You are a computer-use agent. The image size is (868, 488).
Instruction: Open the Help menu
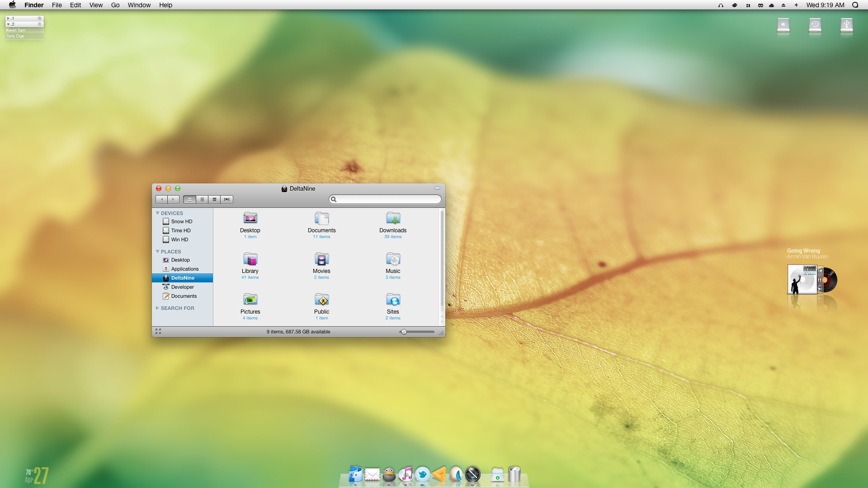click(165, 5)
